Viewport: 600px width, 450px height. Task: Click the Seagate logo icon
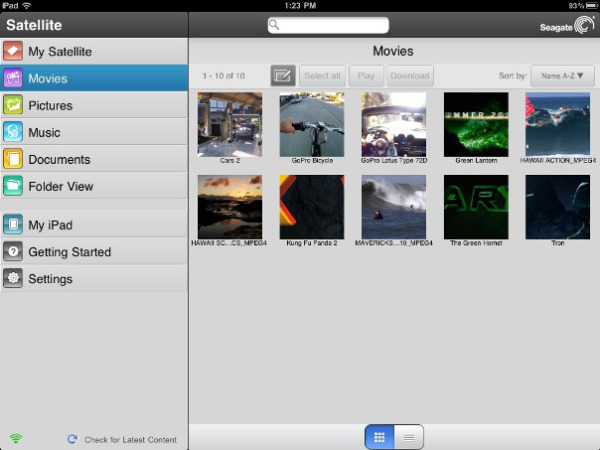pos(584,24)
